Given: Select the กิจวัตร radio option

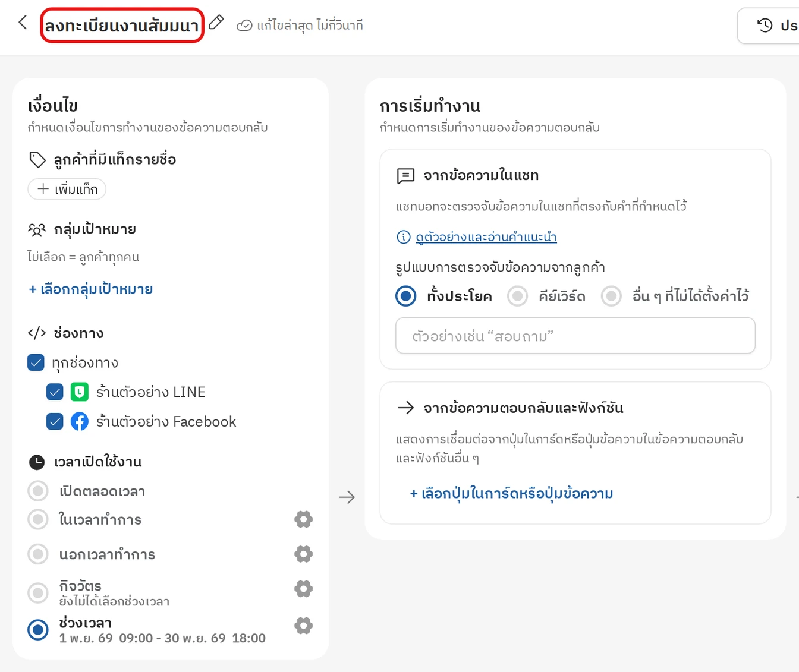Looking at the screenshot, I should pyautogui.click(x=38, y=592).
